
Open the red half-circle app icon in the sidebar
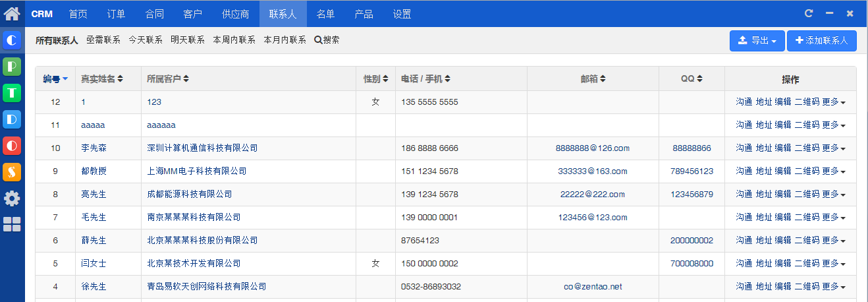[x=12, y=146]
